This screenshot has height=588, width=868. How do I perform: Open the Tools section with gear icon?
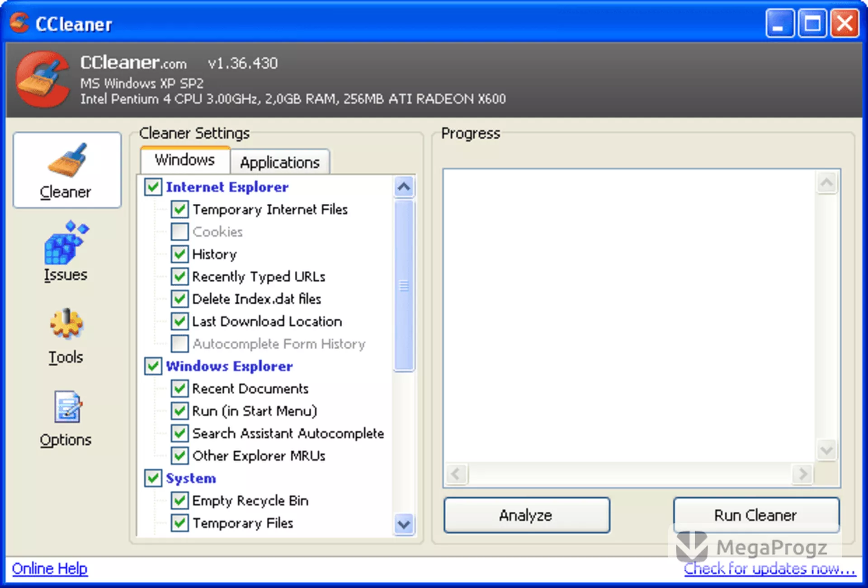click(x=66, y=336)
